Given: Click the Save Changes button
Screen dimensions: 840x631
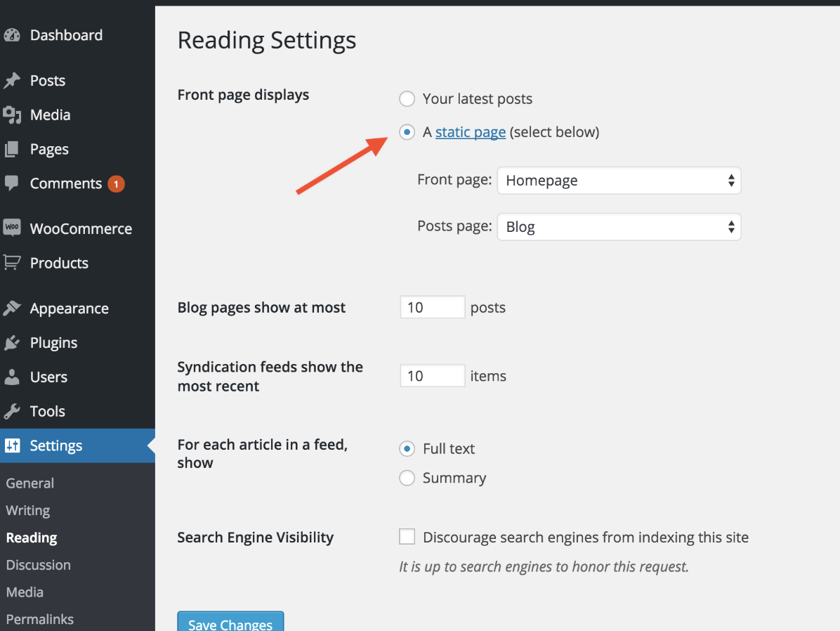Looking at the screenshot, I should (230, 623).
